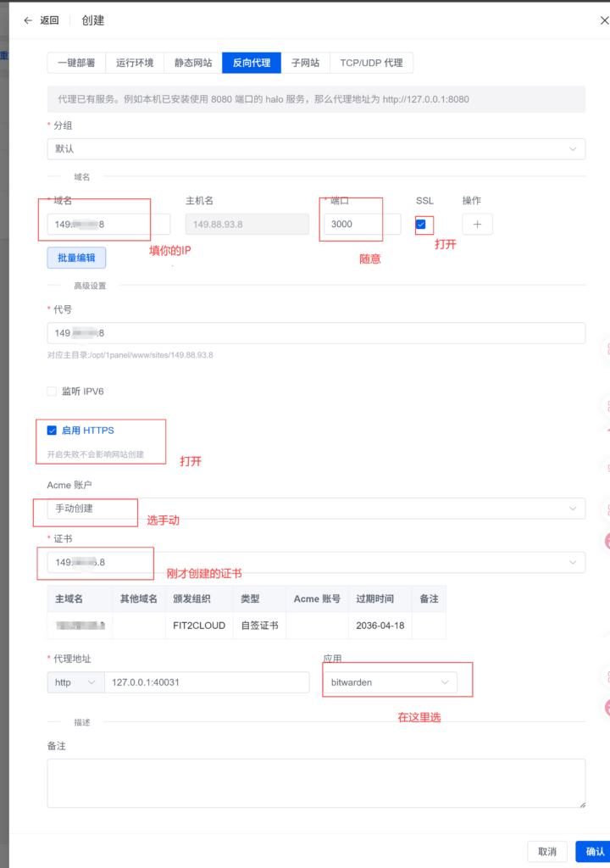The height and width of the screenshot is (868, 610).
Task: Click the back arrow icon next to 返回
Action: point(28,20)
